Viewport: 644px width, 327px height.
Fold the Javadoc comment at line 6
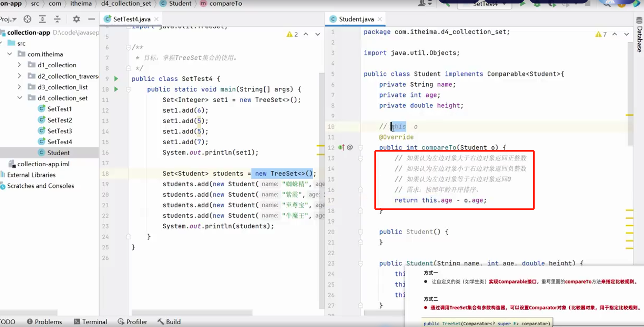point(129,47)
